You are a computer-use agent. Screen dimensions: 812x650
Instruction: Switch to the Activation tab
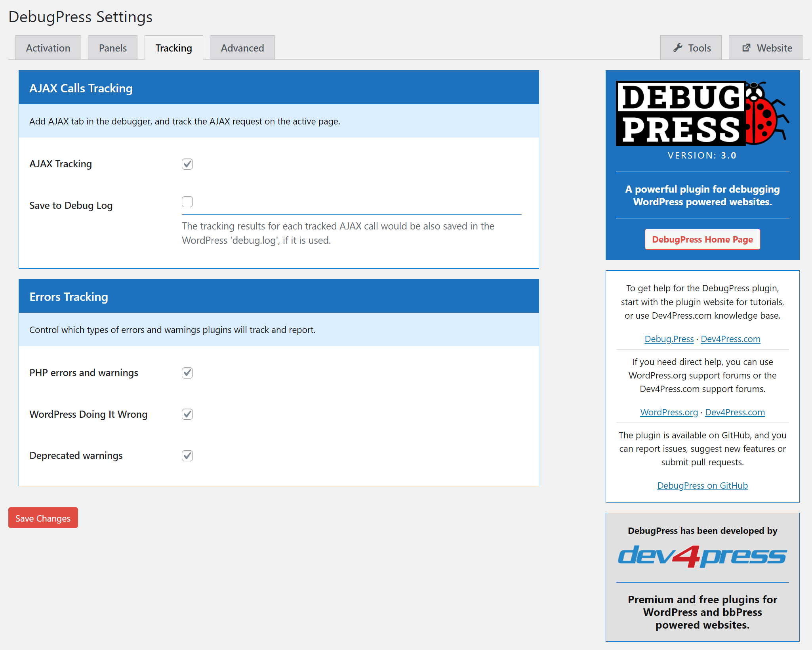48,48
